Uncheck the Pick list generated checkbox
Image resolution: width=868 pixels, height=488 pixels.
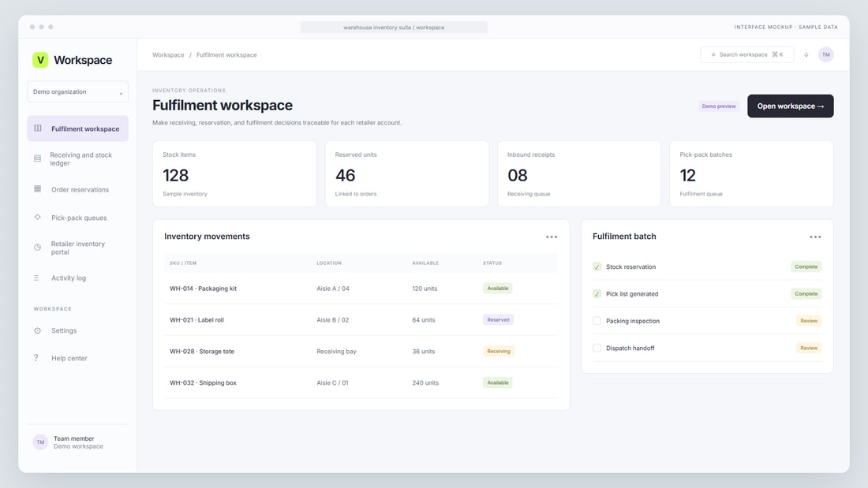[597, 294]
